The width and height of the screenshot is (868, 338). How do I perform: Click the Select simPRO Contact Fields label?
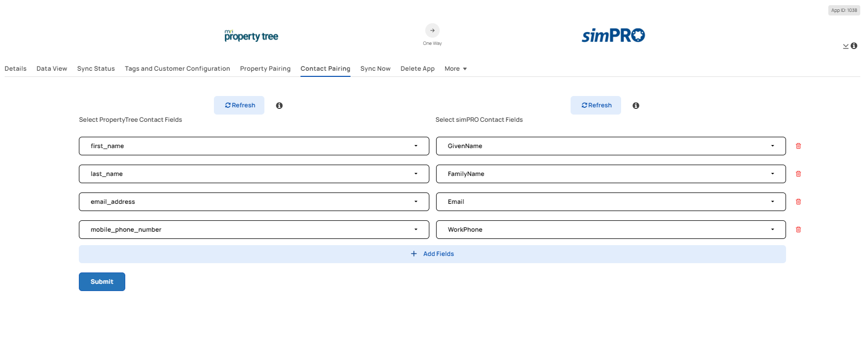479,120
